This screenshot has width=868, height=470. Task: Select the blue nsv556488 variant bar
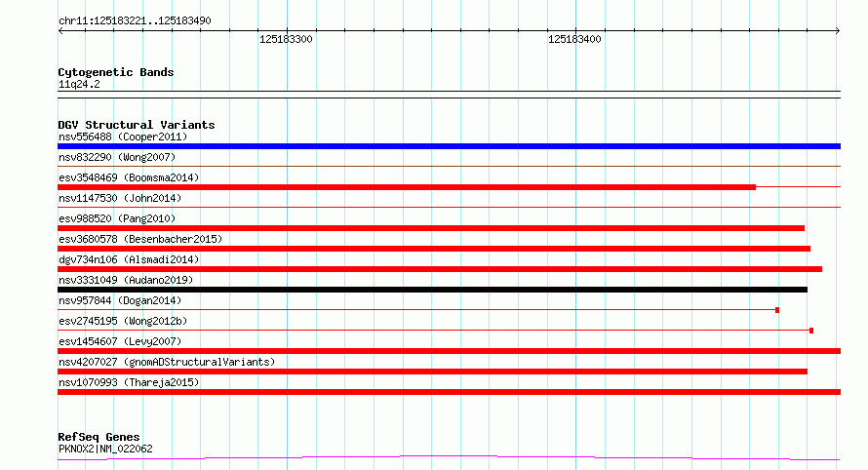click(449, 146)
